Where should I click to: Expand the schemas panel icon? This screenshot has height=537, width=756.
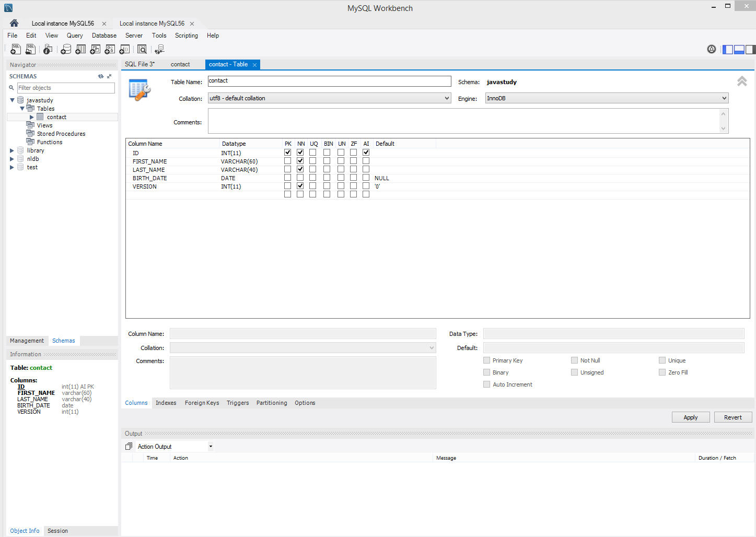click(x=109, y=76)
